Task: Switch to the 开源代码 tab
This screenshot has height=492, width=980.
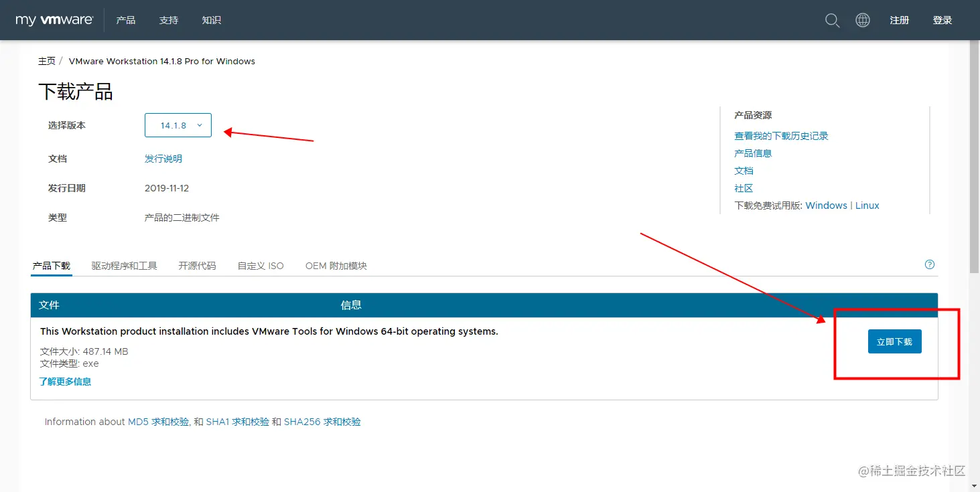Action: tap(198, 266)
